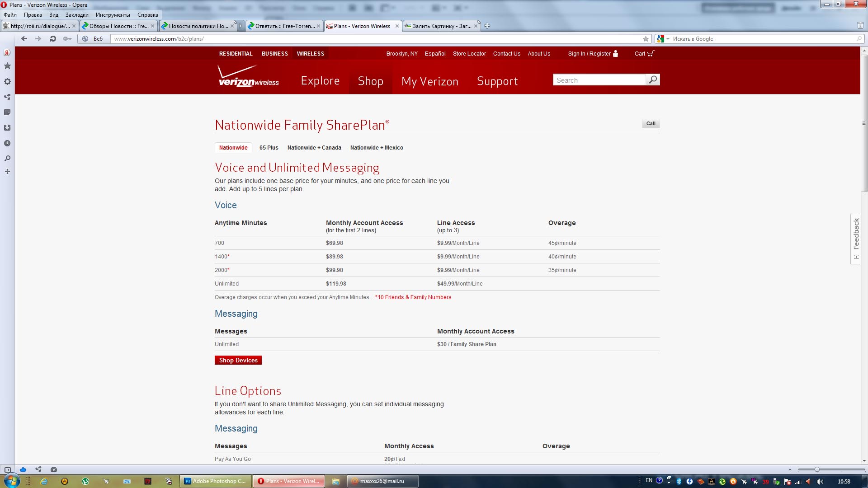Screen dimensions: 868x488
Task: Open the My Verizon navigation item
Action: coord(430,81)
